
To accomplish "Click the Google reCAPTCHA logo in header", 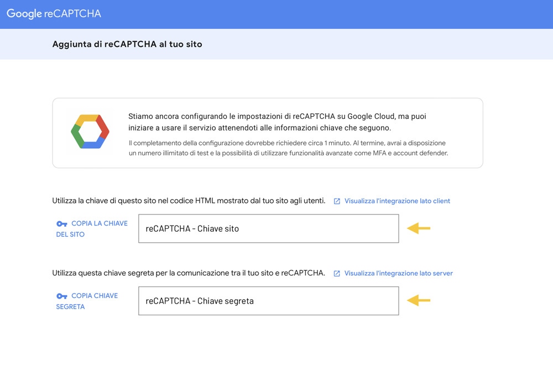I will pyautogui.click(x=54, y=14).
